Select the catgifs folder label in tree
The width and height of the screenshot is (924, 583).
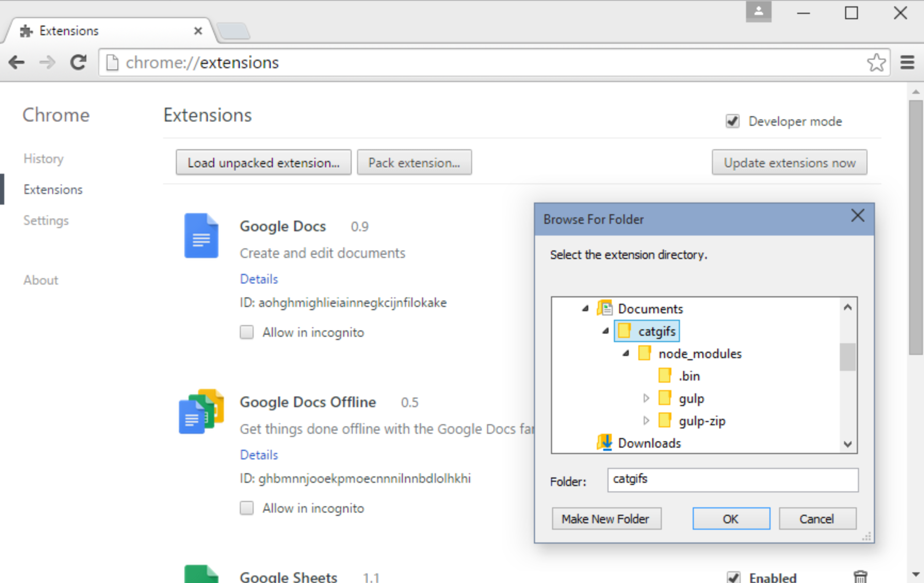tap(657, 331)
